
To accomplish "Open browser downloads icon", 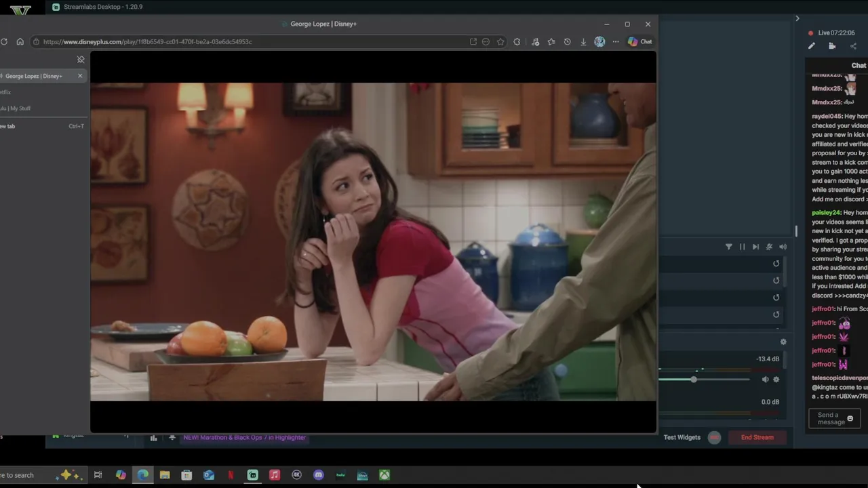I will (x=583, y=41).
